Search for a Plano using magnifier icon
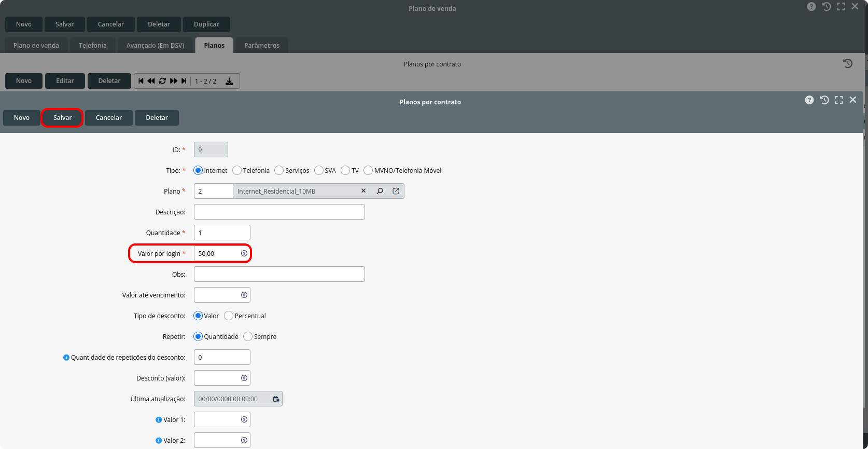The width and height of the screenshot is (868, 449). [x=380, y=191]
